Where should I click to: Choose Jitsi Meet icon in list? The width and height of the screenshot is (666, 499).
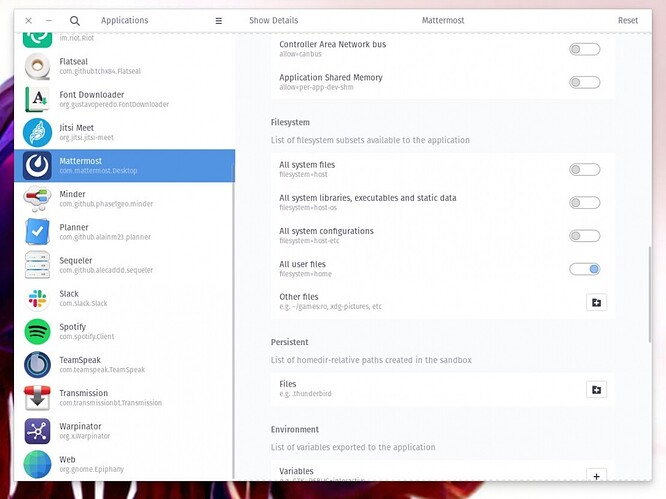(x=37, y=132)
